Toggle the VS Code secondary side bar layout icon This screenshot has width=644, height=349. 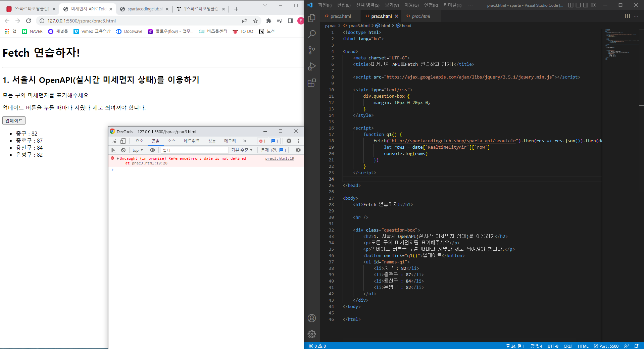pos(586,5)
